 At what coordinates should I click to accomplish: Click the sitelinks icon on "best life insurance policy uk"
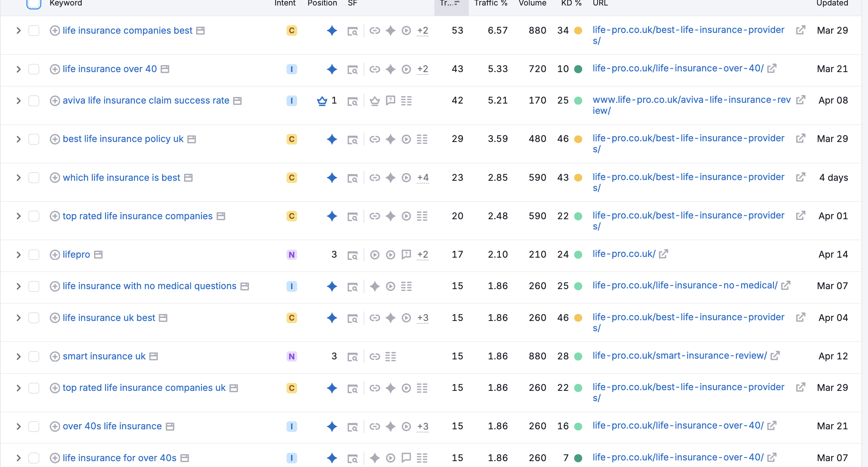point(422,139)
